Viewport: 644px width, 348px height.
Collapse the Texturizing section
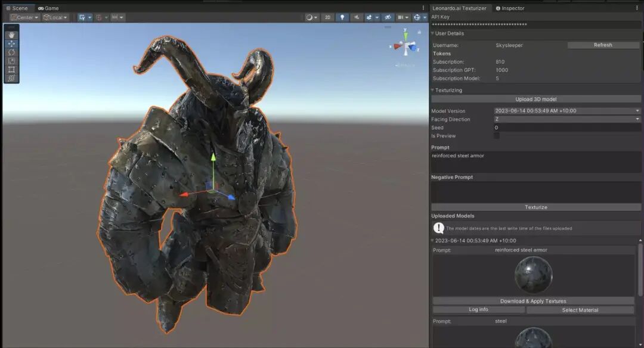pyautogui.click(x=432, y=90)
